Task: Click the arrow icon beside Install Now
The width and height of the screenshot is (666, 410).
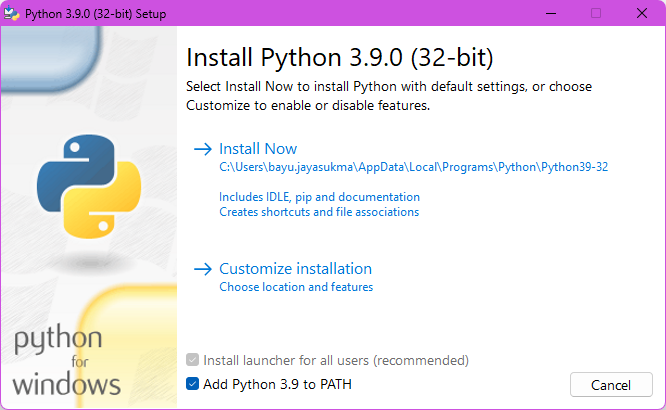Action: tap(203, 149)
